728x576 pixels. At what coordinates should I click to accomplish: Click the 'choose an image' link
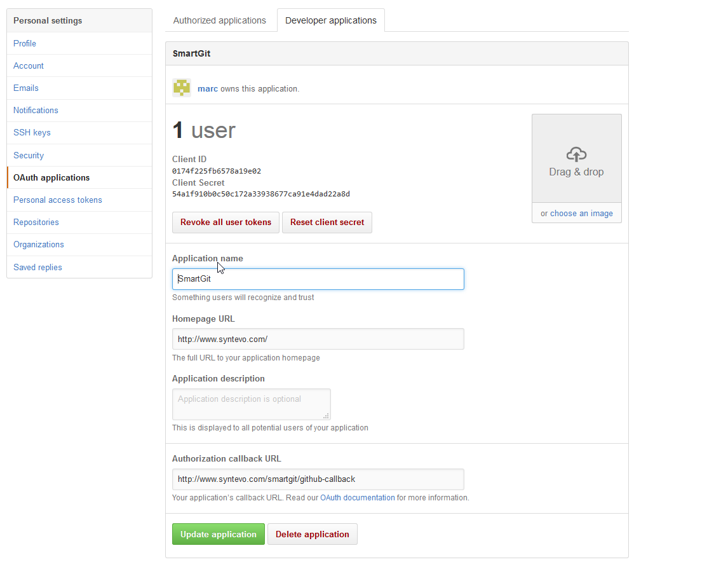[581, 214]
